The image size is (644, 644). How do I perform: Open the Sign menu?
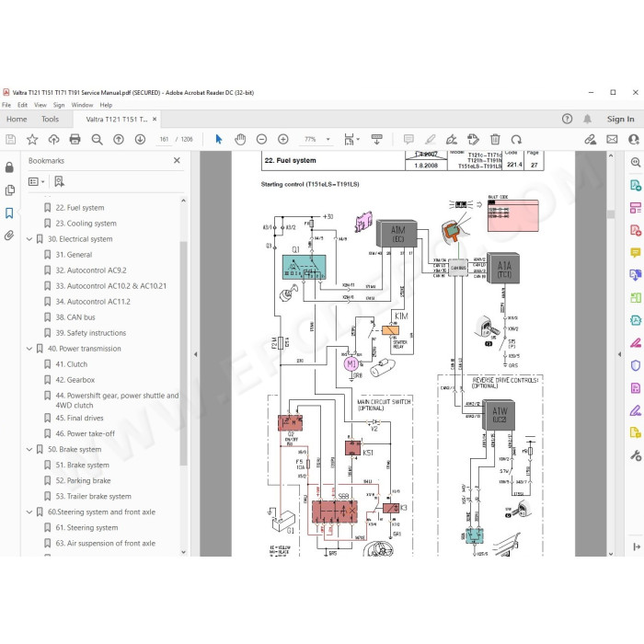(59, 105)
